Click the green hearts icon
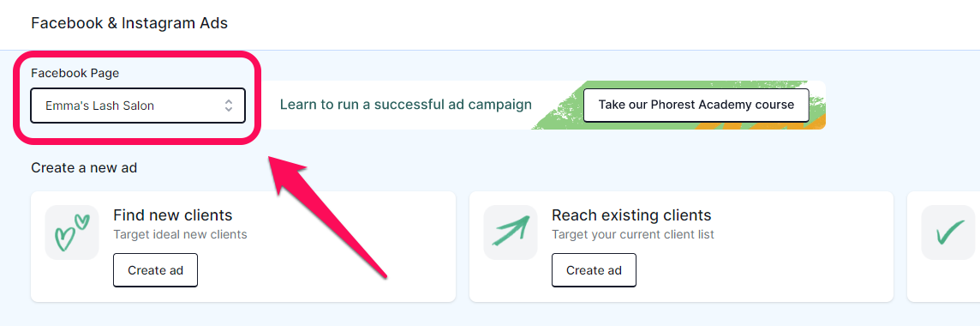The width and height of the screenshot is (980, 326). tap(72, 232)
